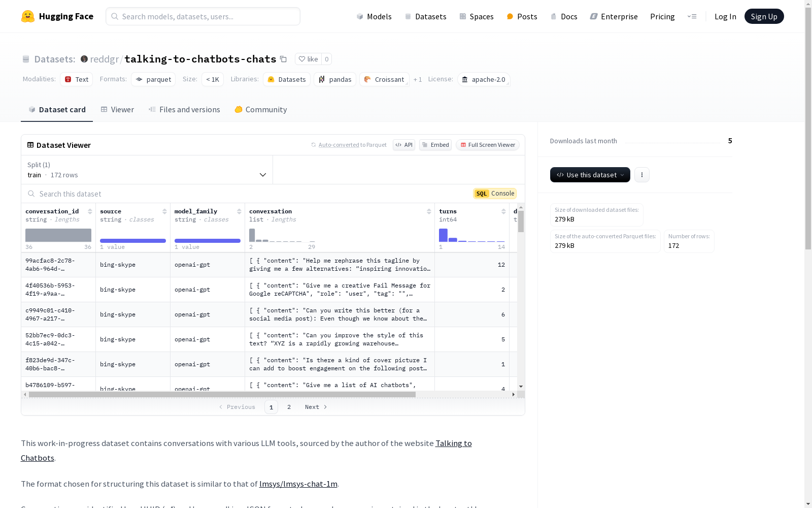Viewport: 812px width, 508px height.
Task: Copy dataset name with the copy icon
Action: 284,59
